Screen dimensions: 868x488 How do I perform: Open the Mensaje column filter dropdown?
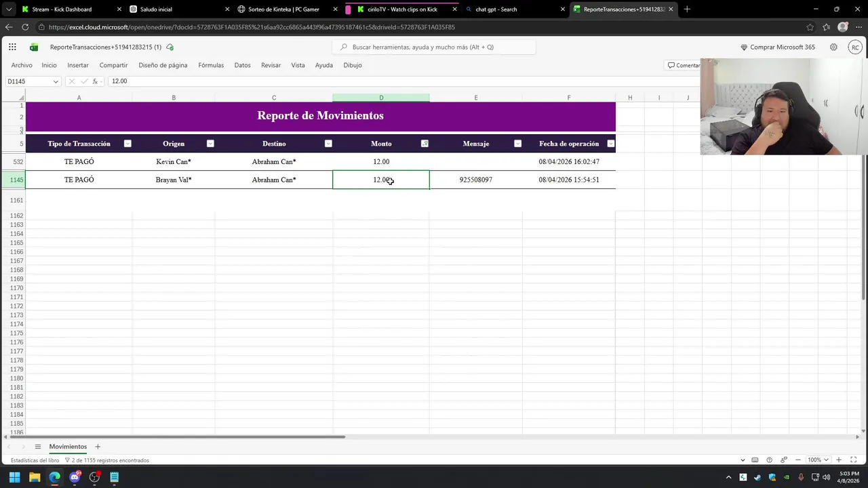(518, 144)
